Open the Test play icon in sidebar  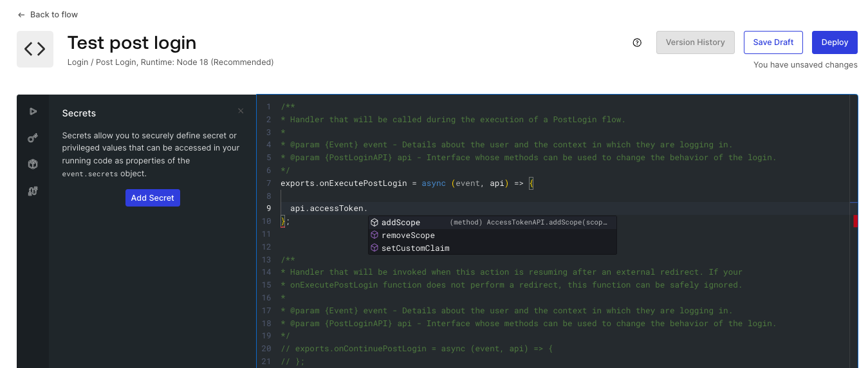click(33, 111)
